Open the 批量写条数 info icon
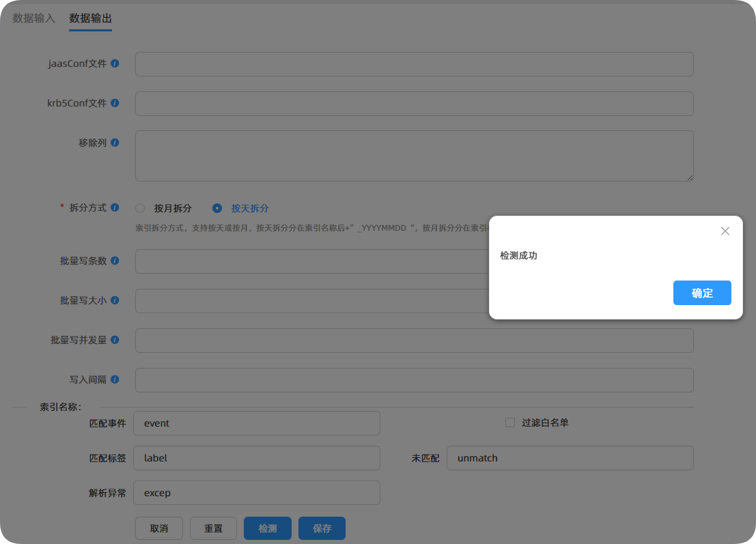 (115, 260)
